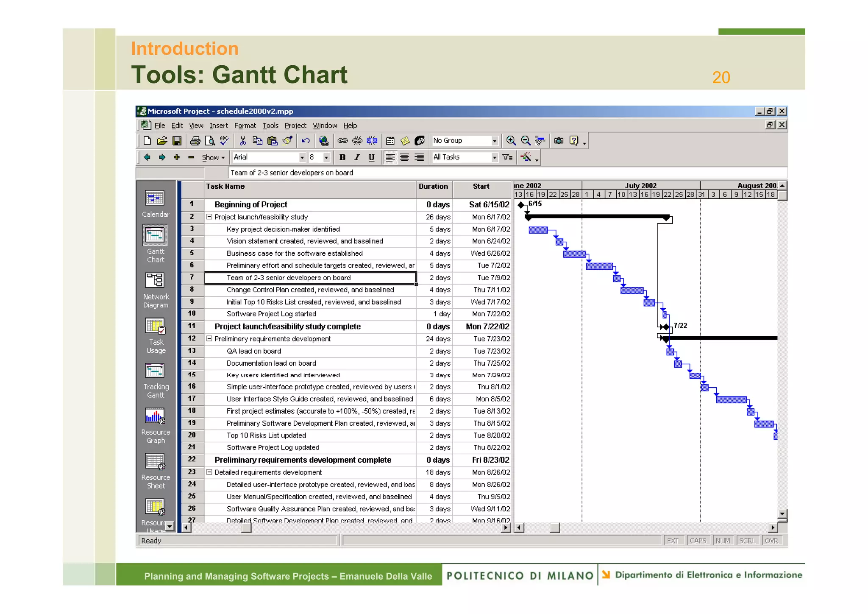Click the Unlink Tasks icon
Viewport: 868px width, 614px height.
point(357,141)
